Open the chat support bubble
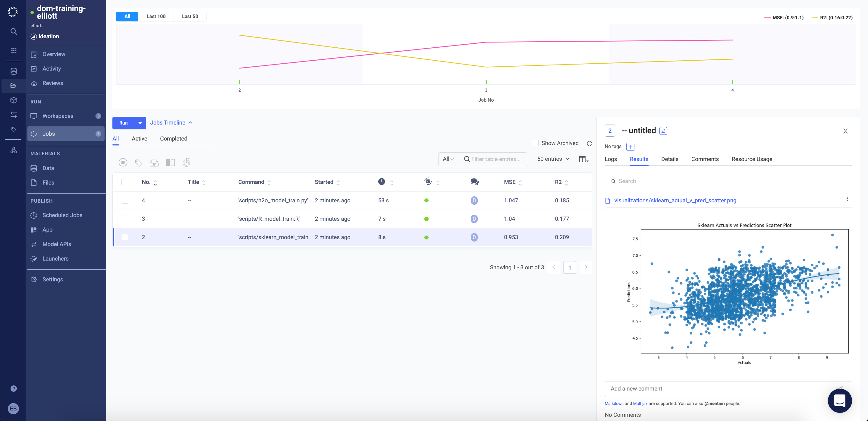 click(x=839, y=400)
